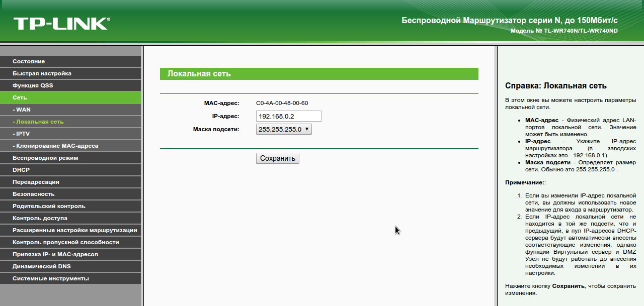Select Контроль доступа menu item
The image size is (644, 306).
[70, 218]
